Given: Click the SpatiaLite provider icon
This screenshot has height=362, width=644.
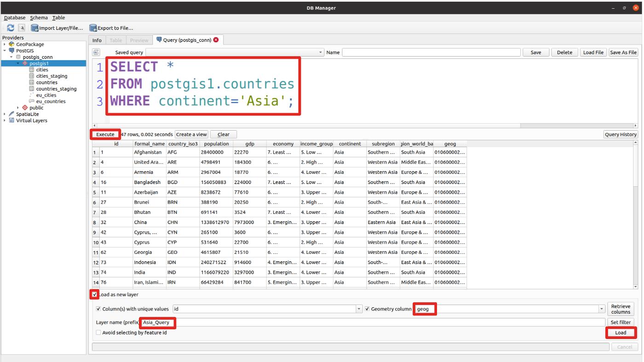Looking at the screenshot, I should [x=11, y=114].
